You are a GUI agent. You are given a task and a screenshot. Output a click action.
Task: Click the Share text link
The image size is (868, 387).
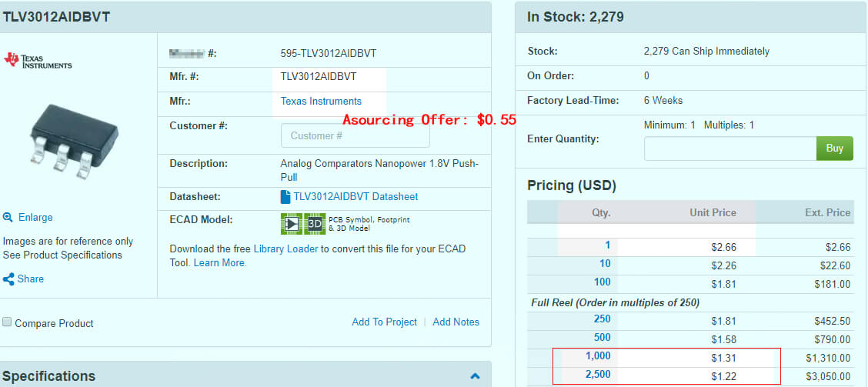(31, 279)
